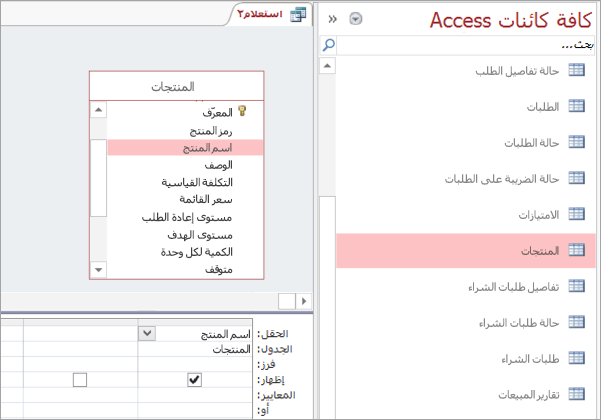Image resolution: width=601 pixels, height=420 pixels.
Task: Open the الحقل field dropdown arrow
Action: tap(147, 333)
